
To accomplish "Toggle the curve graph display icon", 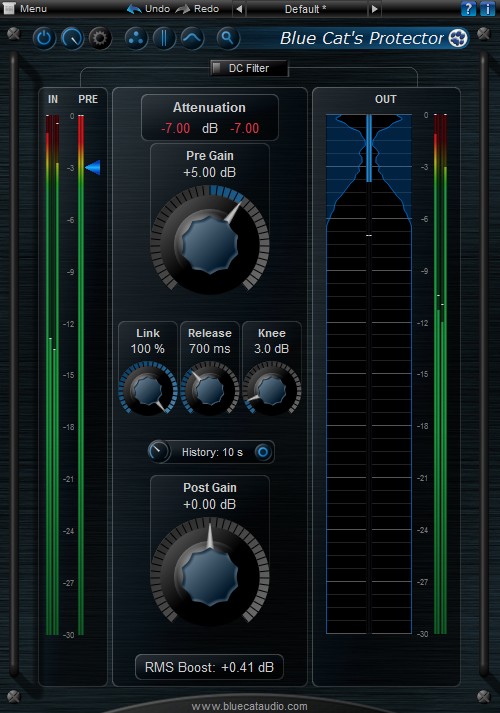I will (192, 38).
